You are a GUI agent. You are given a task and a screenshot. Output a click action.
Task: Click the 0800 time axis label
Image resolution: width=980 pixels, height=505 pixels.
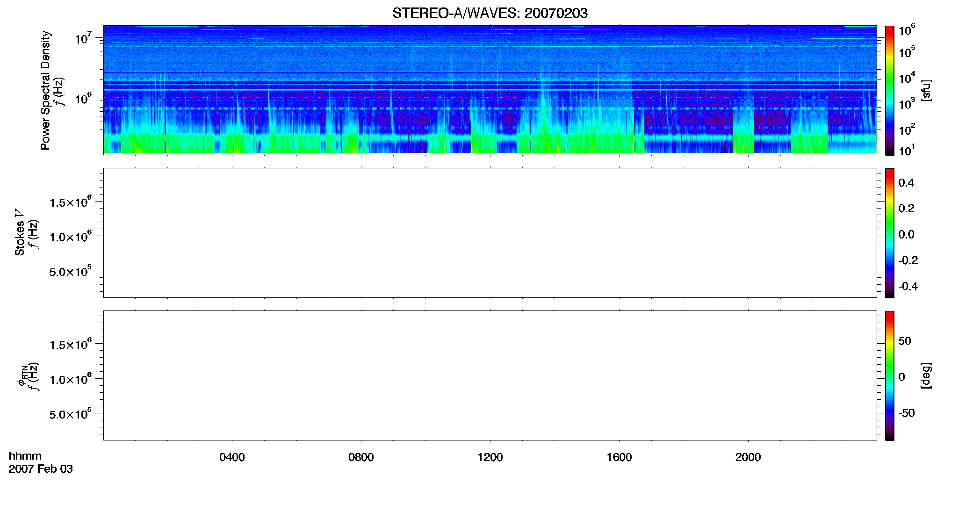[x=361, y=457]
